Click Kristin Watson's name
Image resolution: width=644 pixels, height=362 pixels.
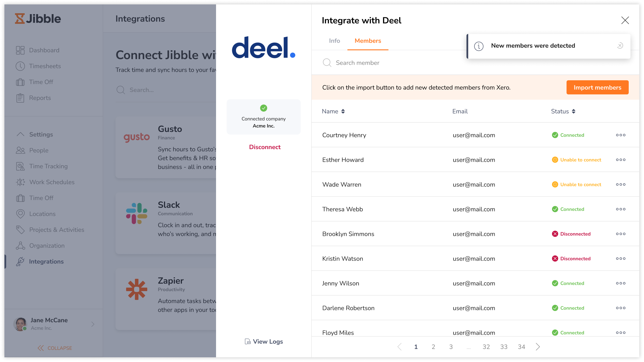click(342, 258)
